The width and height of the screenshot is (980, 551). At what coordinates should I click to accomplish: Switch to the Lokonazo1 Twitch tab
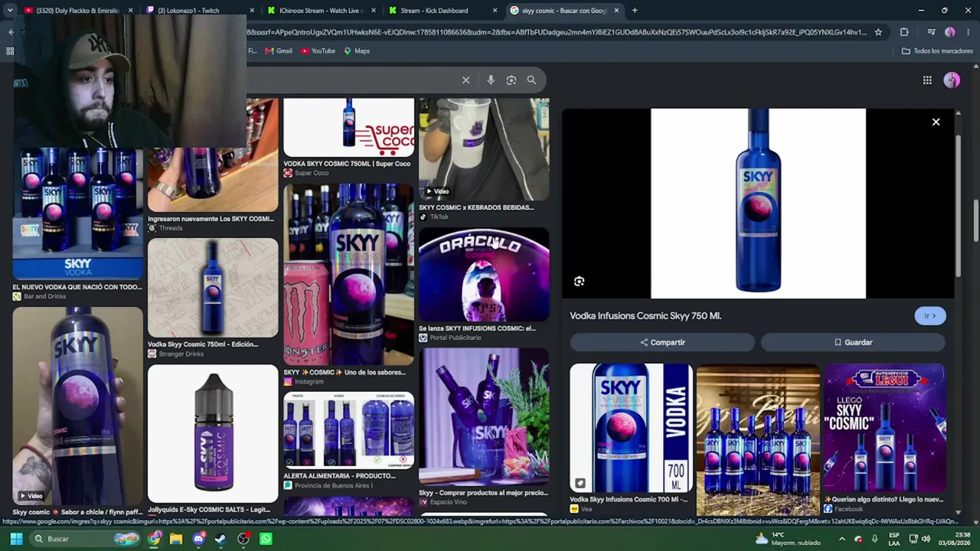(199, 11)
